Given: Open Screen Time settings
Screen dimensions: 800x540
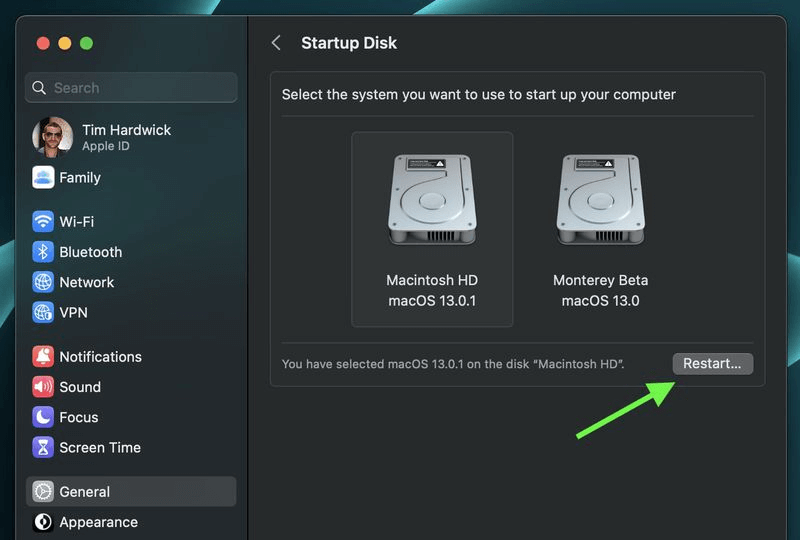Looking at the screenshot, I should 131,448.
